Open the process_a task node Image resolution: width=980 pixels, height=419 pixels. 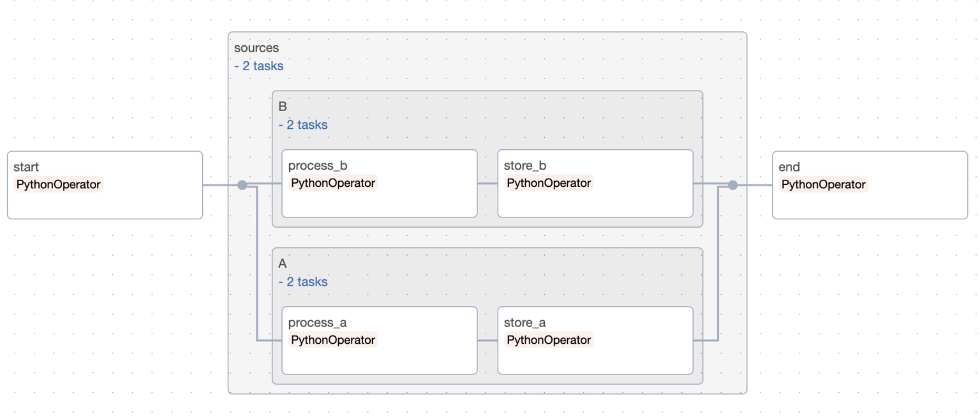pyautogui.click(x=380, y=341)
